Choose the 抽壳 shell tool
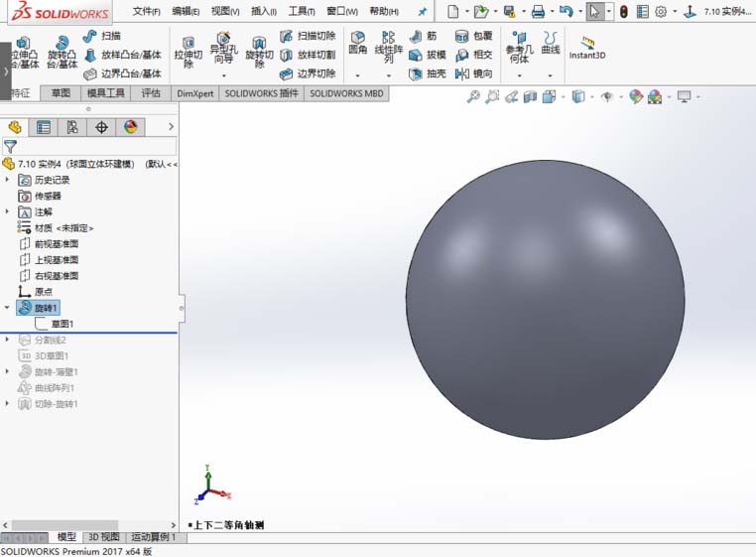The image size is (756, 557). pos(428,73)
